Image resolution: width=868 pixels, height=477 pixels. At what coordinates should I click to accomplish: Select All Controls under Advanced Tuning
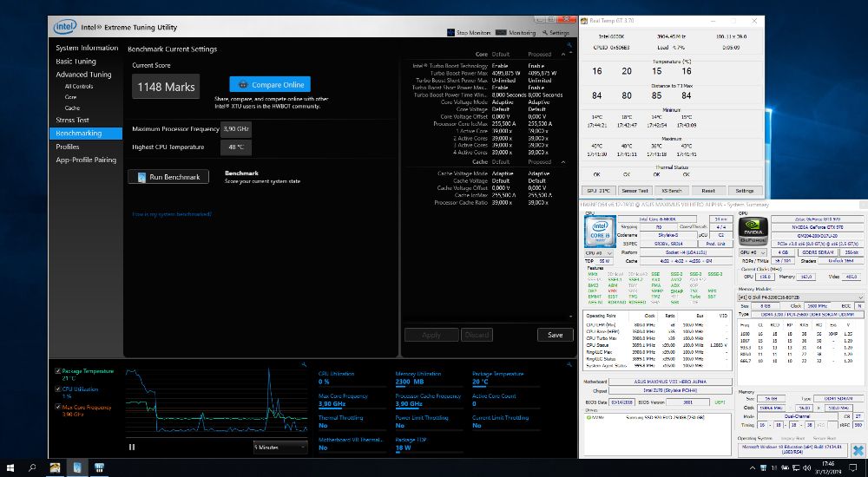pos(79,87)
